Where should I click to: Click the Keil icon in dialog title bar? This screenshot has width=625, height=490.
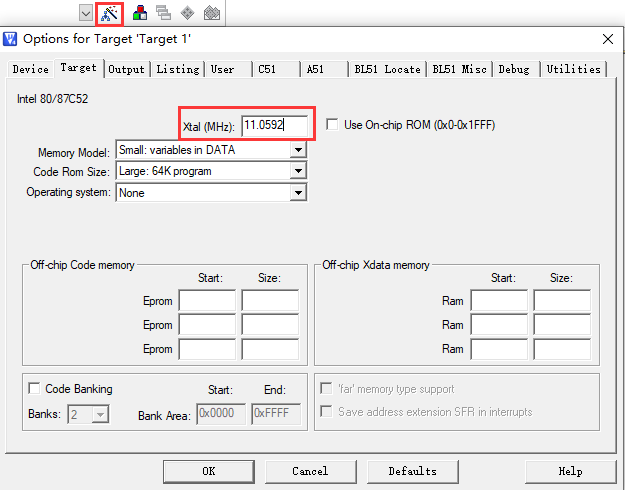click(11, 39)
